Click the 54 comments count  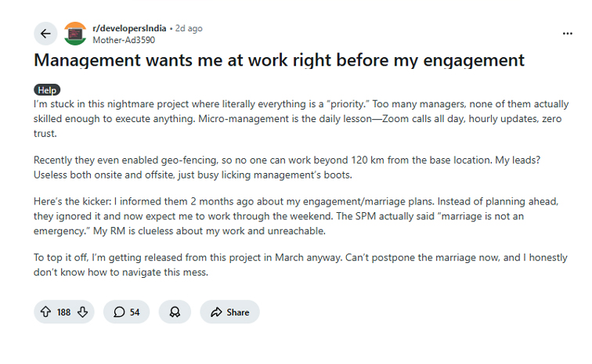(x=135, y=312)
